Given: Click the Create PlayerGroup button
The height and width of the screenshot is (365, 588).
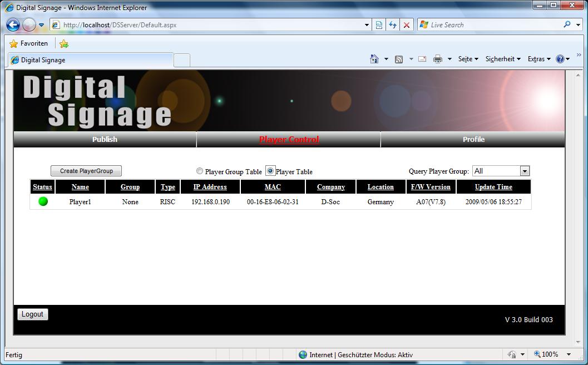Looking at the screenshot, I should click(x=86, y=171).
